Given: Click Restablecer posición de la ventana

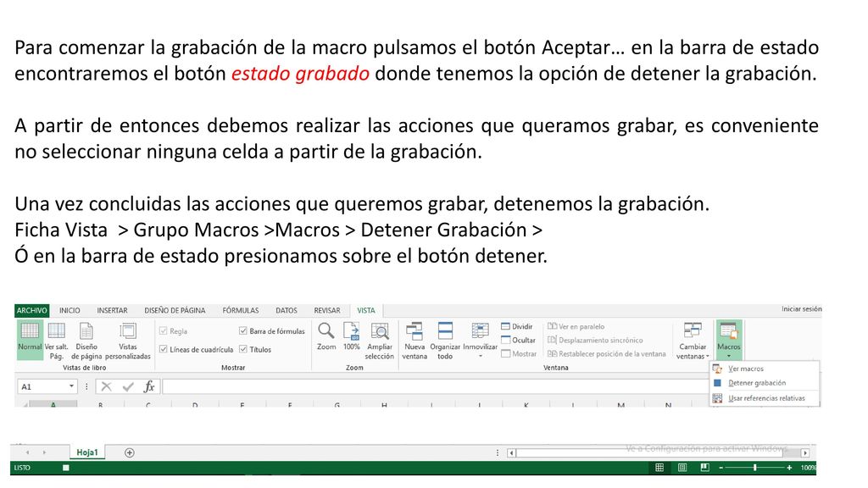Looking at the screenshot, I should point(607,353).
